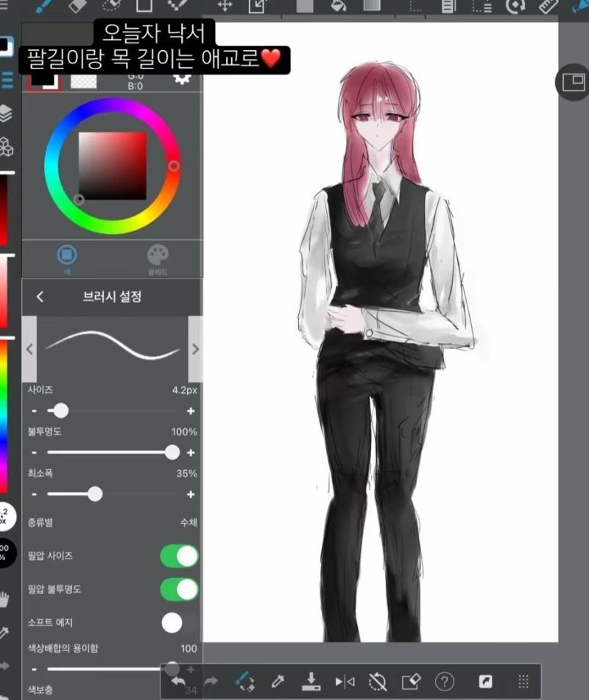Select the Brush tool in top toolbar
The image size is (589, 700).
[43, 5]
